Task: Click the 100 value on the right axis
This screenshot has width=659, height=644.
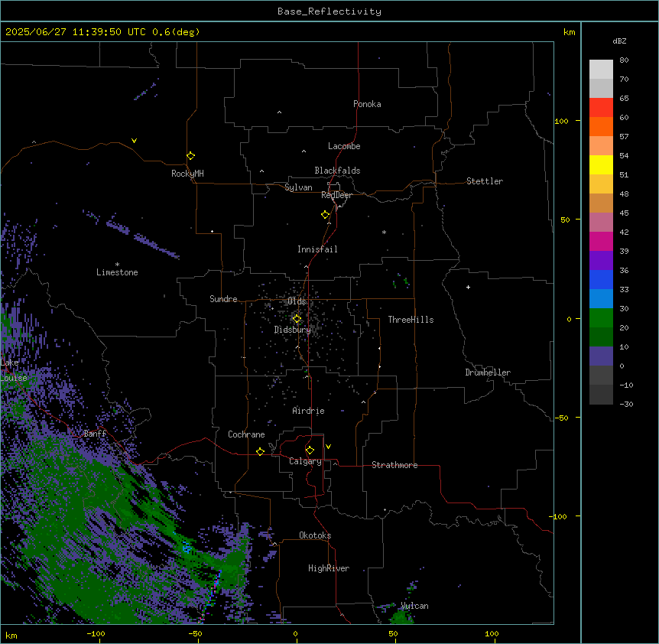Action: pyautogui.click(x=561, y=121)
